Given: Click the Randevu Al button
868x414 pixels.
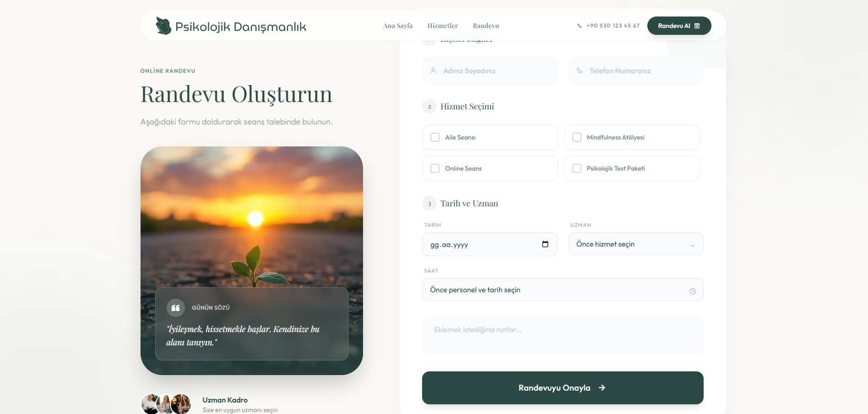Looking at the screenshot, I should coord(679,25).
